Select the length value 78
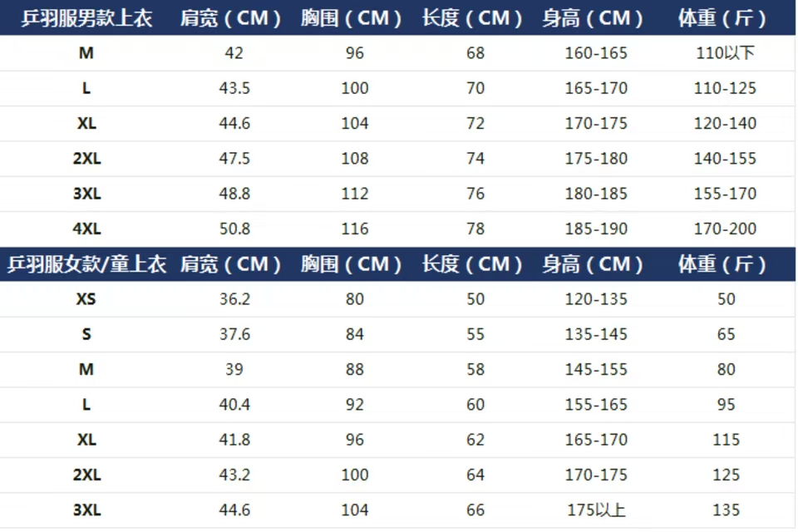This screenshot has height=532, width=798. [x=475, y=229]
